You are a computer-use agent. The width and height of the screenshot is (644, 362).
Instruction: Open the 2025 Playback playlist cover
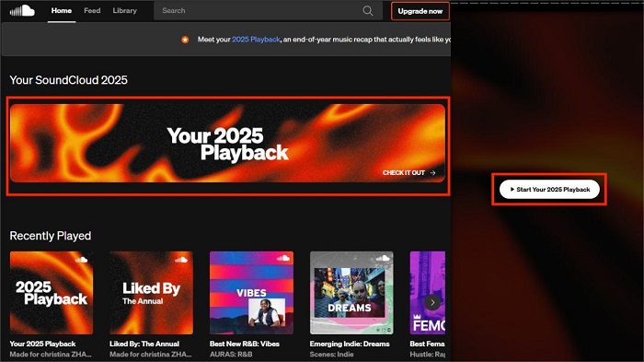pyautogui.click(x=52, y=293)
